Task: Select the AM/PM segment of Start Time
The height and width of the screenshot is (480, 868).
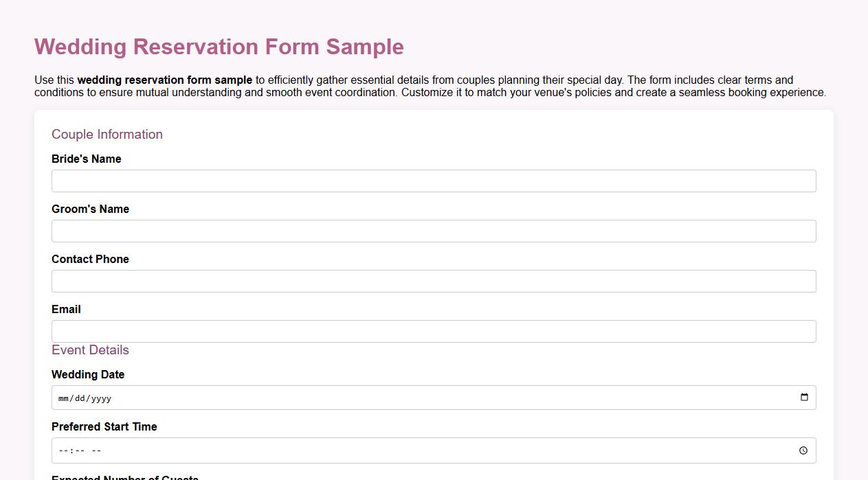Action: click(96, 450)
